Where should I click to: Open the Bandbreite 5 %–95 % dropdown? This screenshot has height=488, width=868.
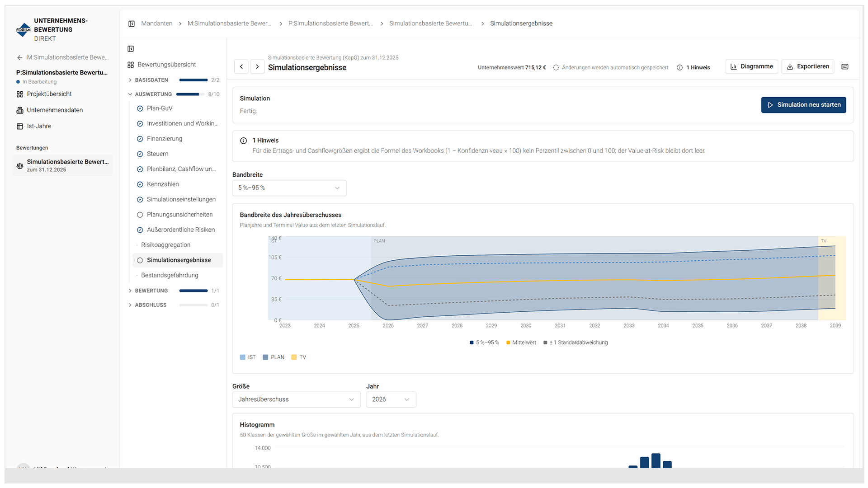click(289, 188)
